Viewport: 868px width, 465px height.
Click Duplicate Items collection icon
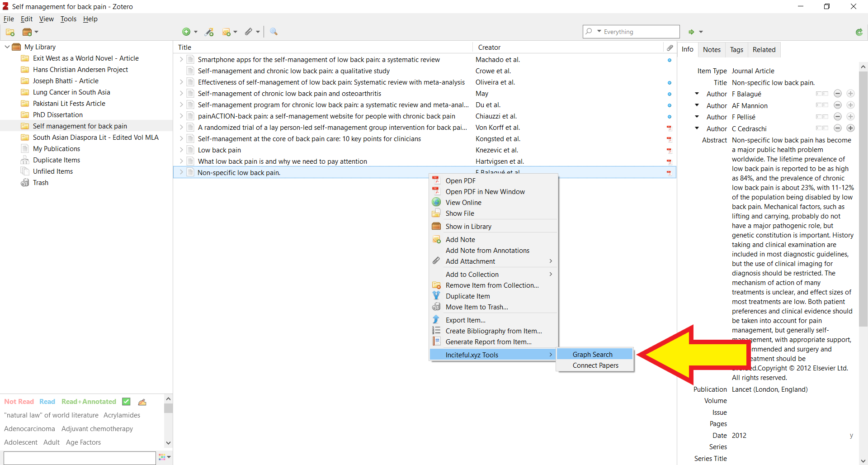pos(25,160)
